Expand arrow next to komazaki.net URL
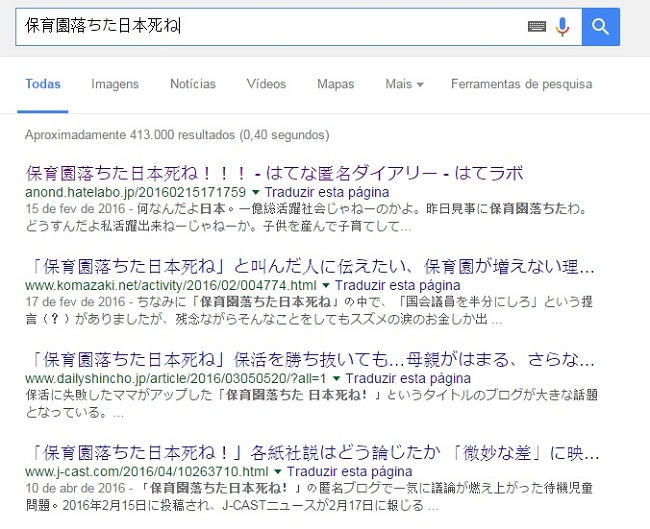This screenshot has width=650, height=529. (326, 286)
